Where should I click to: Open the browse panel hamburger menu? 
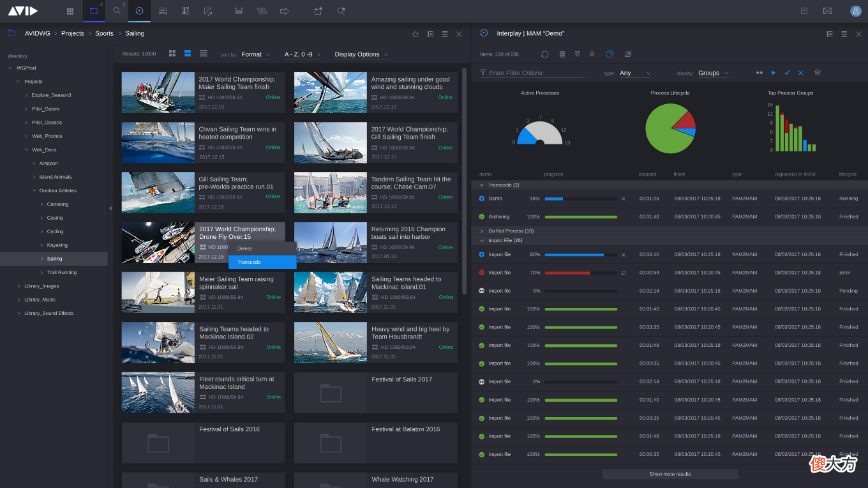[445, 34]
